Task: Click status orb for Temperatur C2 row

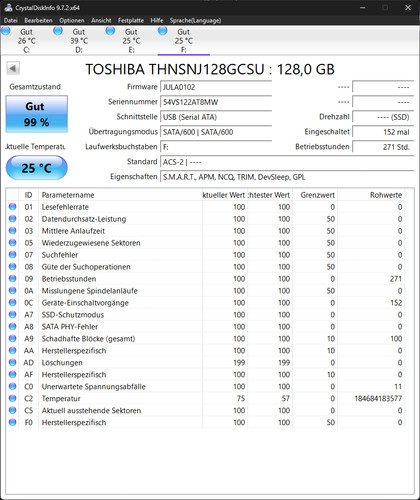Action: click(13, 399)
